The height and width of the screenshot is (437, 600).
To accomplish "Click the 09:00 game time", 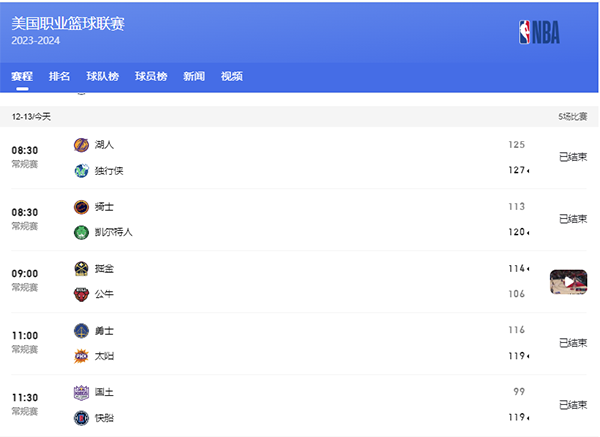I will click(25, 274).
